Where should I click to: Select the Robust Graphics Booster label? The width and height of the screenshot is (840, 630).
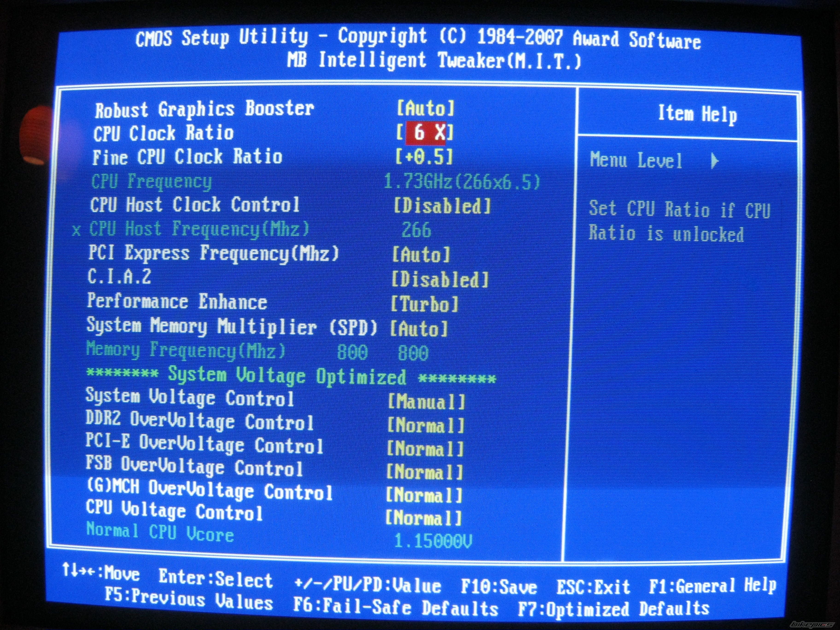click(x=204, y=109)
